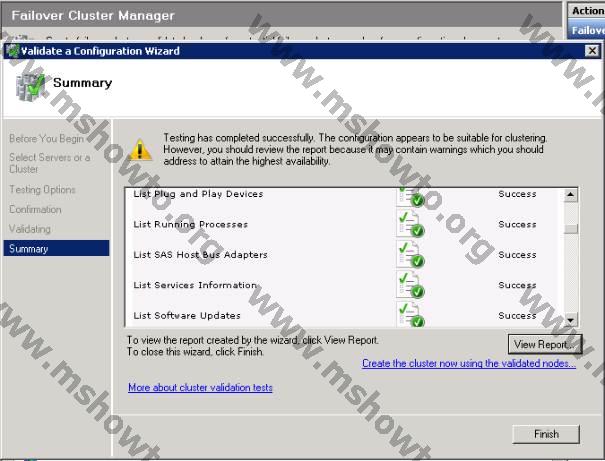Click the success icon for List Software Updates
605x461 pixels.
tap(411, 314)
